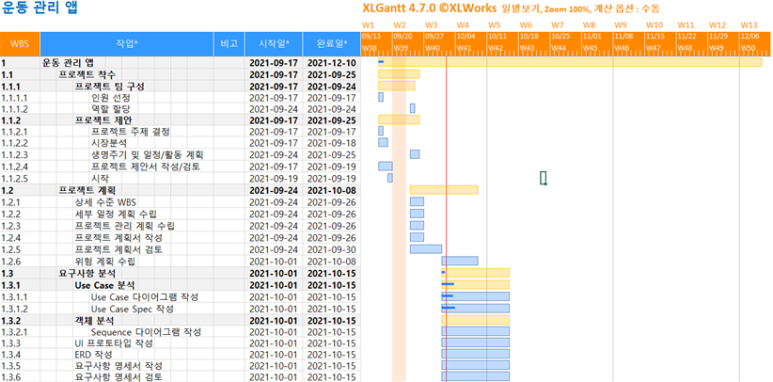Image resolution: width=773 pixels, height=382 pixels.
Task: Select the 역할 할당 task cell
Action: coord(110,109)
